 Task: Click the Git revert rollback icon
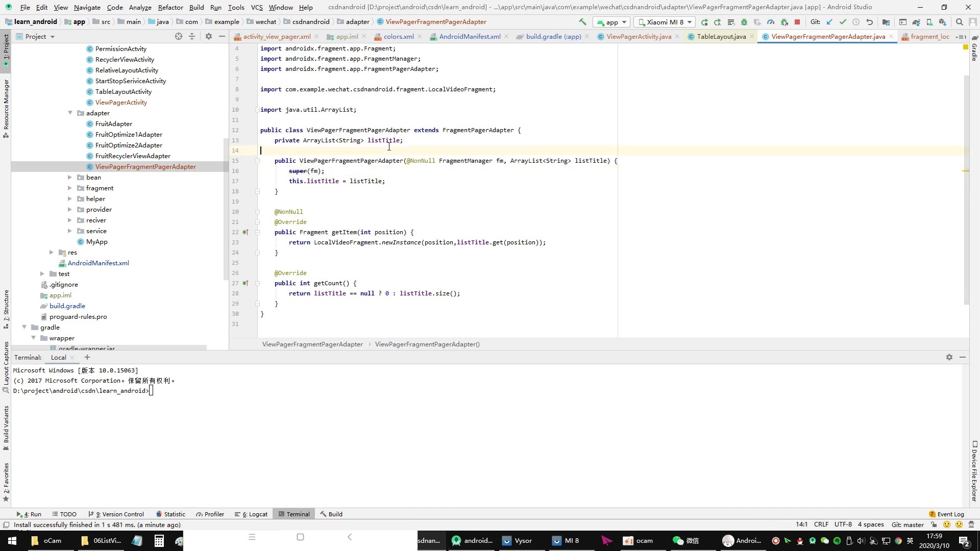(x=870, y=22)
